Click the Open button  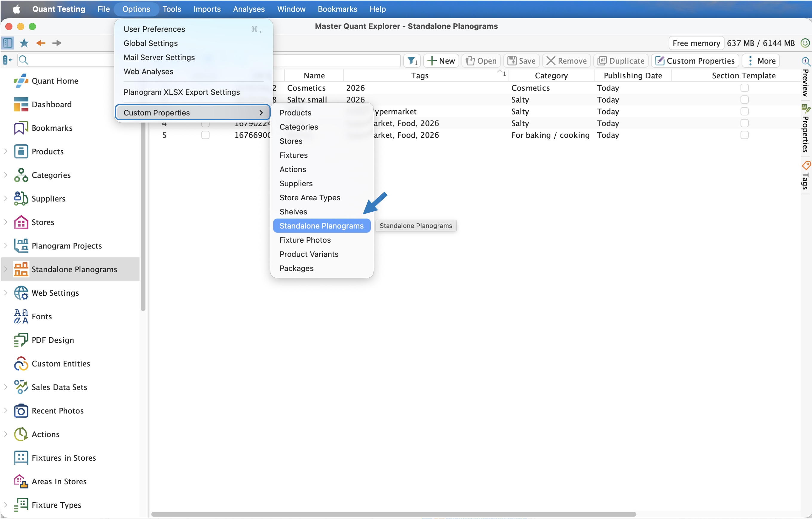[x=481, y=61]
